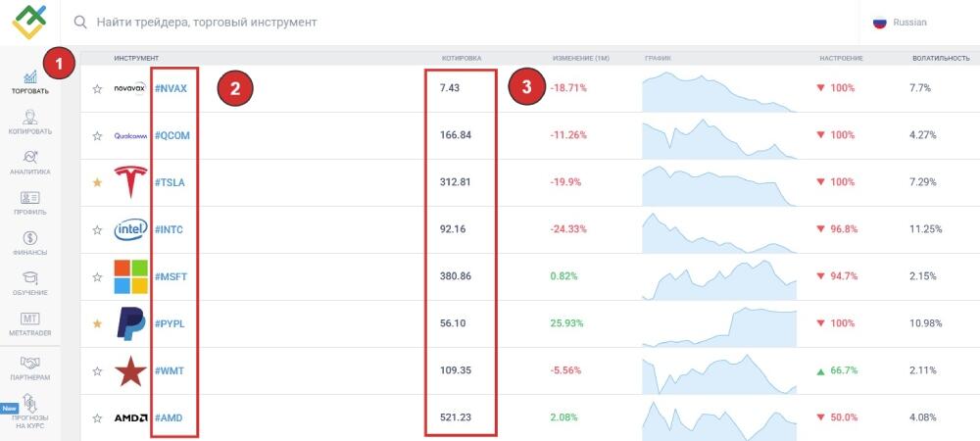
Task: Click the search magnifier icon
Action: coord(80,23)
